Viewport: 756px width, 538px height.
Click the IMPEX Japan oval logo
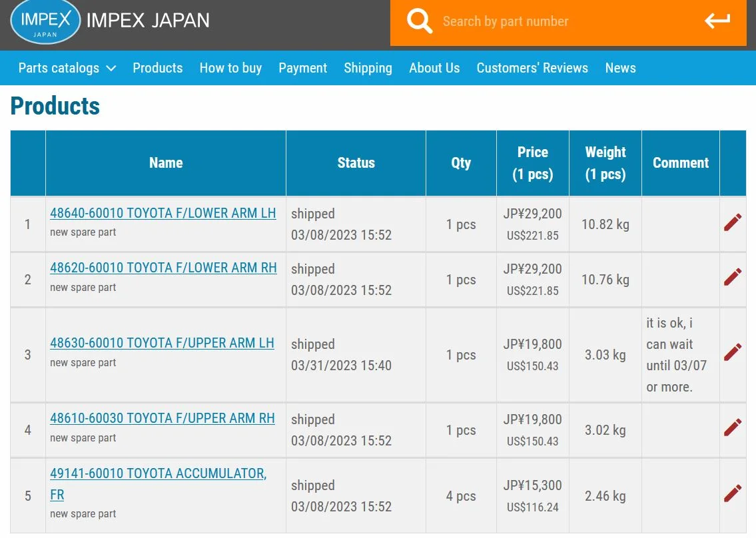pyautogui.click(x=45, y=22)
